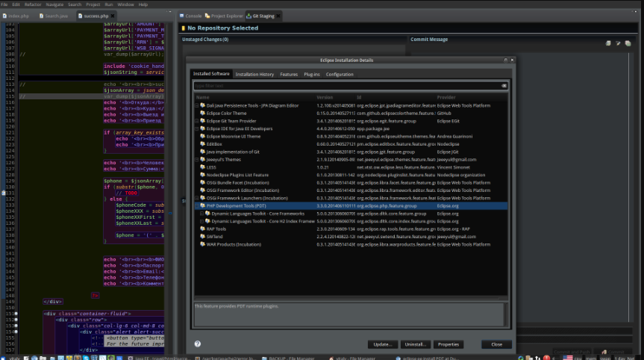Click the Nodeclipse Plugins List Feature icon
Viewport: 644px width, 360px height.
pyautogui.click(x=202, y=175)
